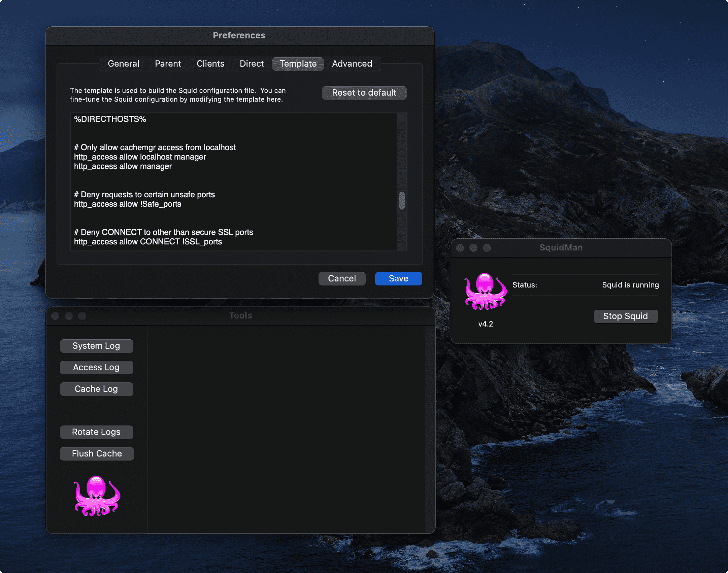Go to the Direct tab
The height and width of the screenshot is (573, 728).
point(252,64)
